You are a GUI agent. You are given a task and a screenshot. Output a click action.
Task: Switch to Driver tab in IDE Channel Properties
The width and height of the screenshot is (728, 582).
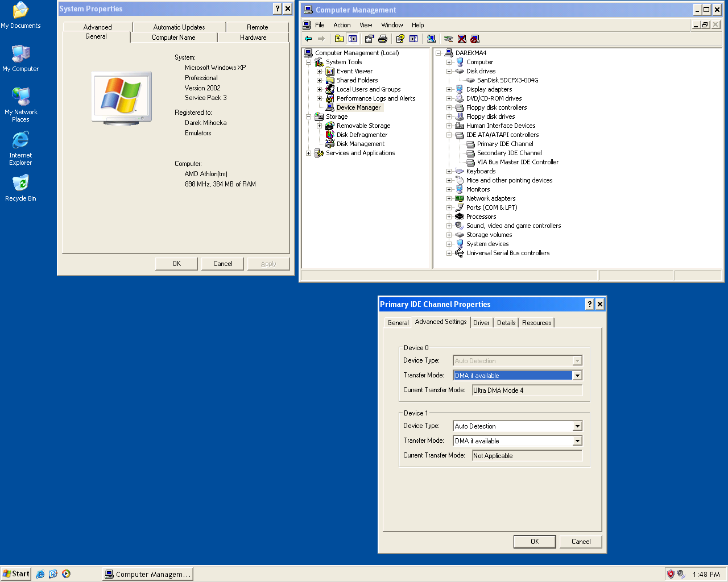pos(481,322)
